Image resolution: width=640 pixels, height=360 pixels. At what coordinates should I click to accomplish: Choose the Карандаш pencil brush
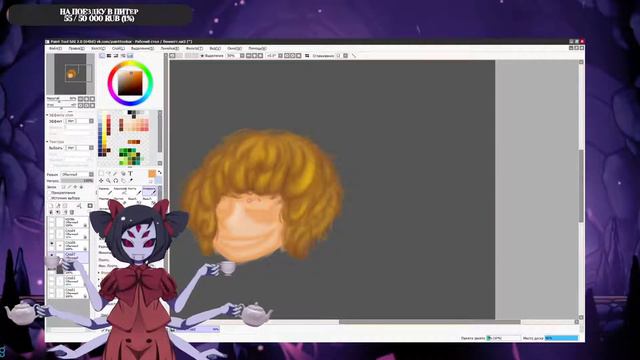coord(106,191)
